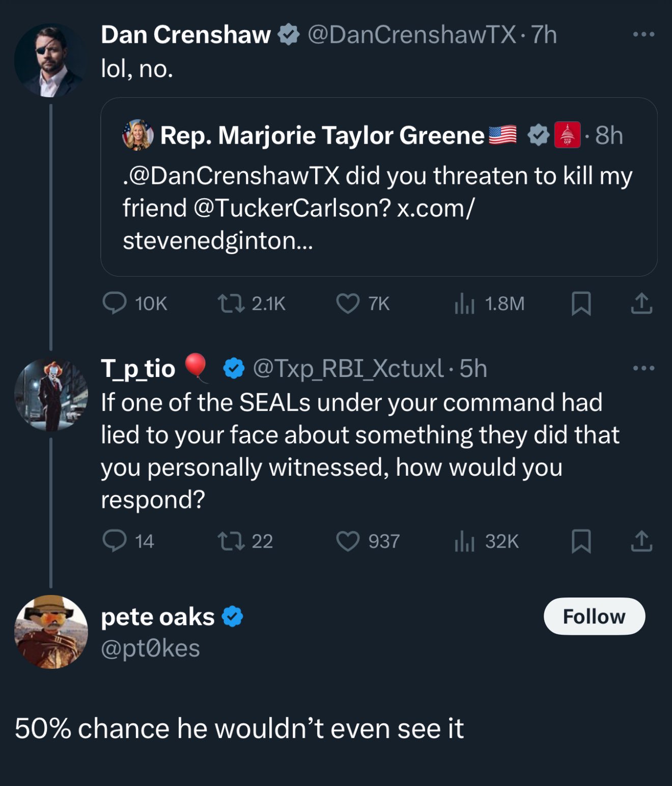Follow pete oaks
This screenshot has width=672, height=786.
click(594, 616)
